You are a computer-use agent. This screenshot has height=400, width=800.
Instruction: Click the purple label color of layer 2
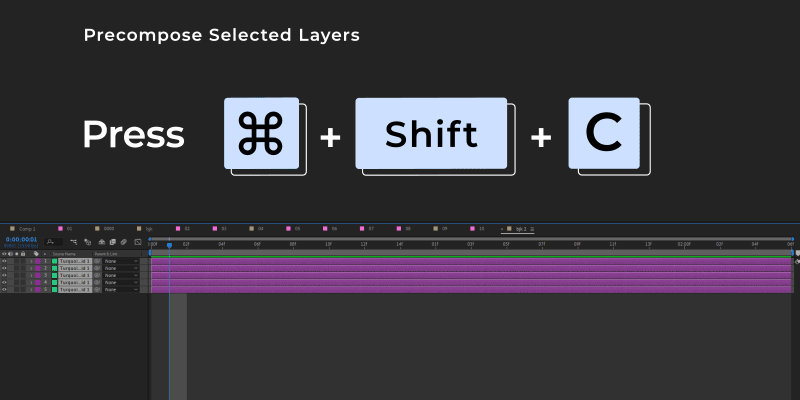click(x=38, y=268)
